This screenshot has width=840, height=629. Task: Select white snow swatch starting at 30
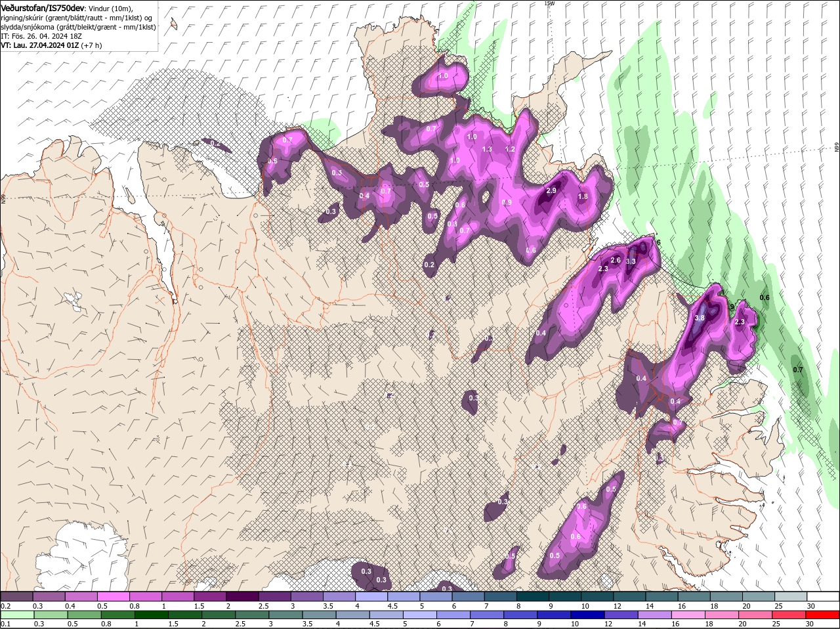click(824, 596)
